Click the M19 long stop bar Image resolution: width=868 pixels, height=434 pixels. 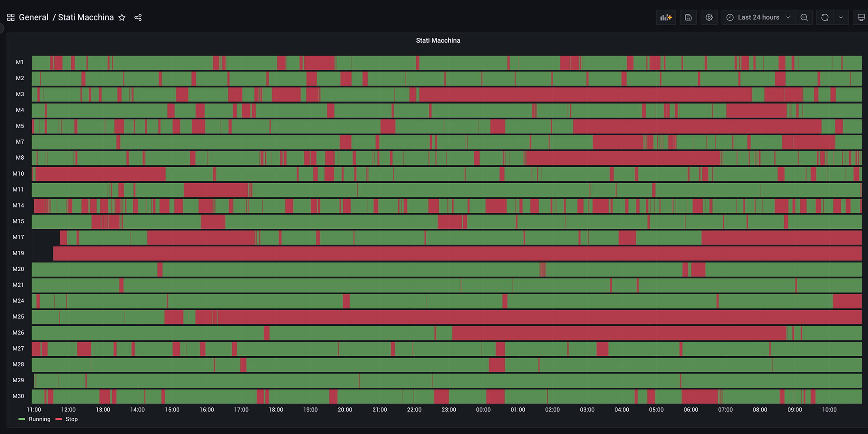pos(456,253)
